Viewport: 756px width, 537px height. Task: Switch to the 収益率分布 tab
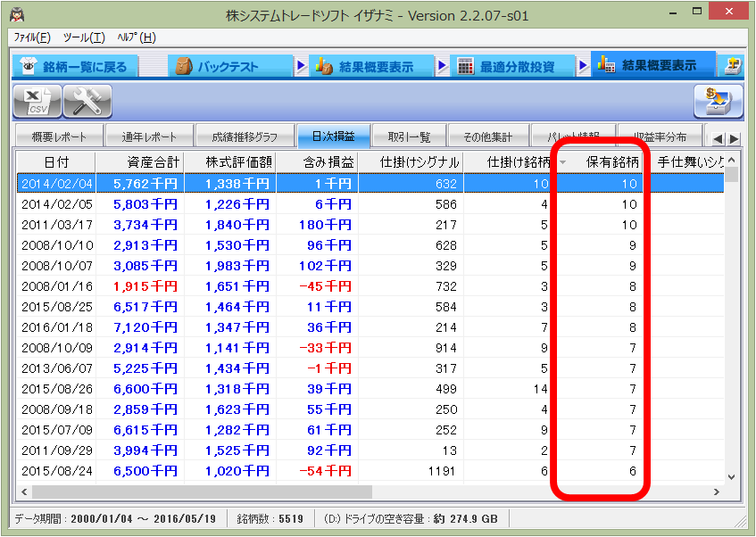click(660, 136)
